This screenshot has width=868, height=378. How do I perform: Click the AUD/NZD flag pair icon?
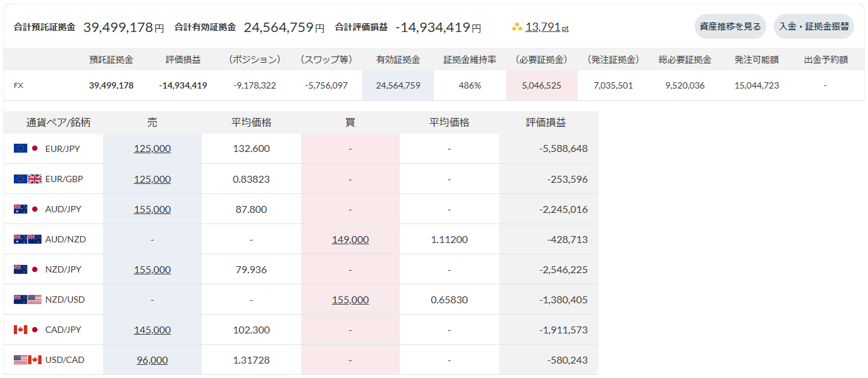27,239
